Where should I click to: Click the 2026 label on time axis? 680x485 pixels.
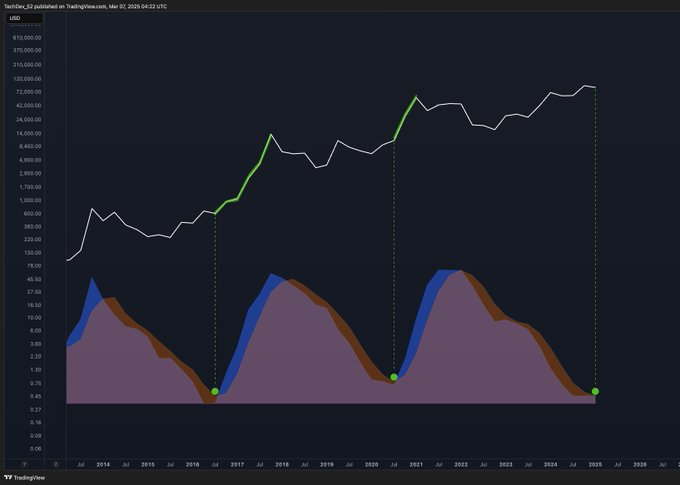click(640, 464)
